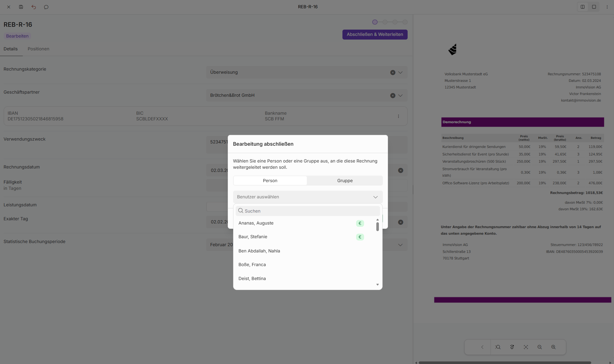Expand the Rechnungskategorie dropdown chevron
The image size is (614, 364).
pyautogui.click(x=400, y=72)
